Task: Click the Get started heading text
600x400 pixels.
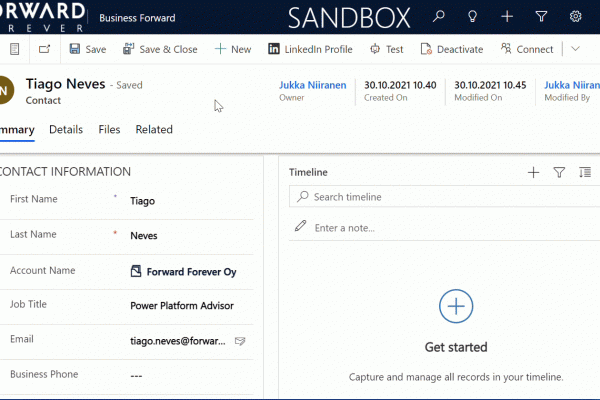Action: pyautogui.click(x=456, y=347)
